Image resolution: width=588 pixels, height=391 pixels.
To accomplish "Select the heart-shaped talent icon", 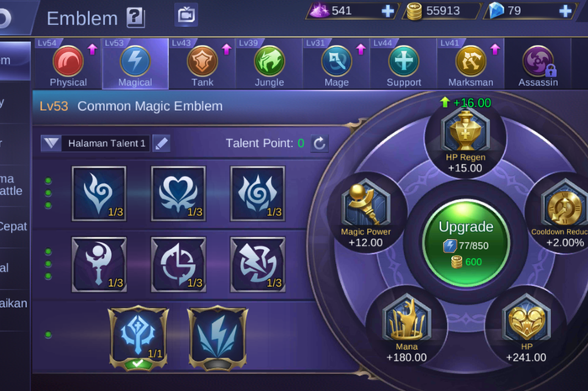I will click(x=178, y=193).
